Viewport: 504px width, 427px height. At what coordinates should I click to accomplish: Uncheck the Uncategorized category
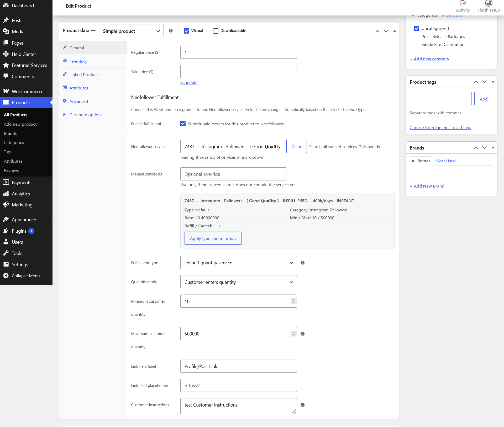pyautogui.click(x=417, y=28)
